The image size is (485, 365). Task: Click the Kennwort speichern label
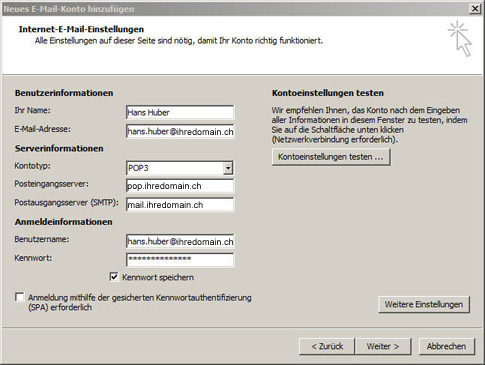click(x=158, y=277)
